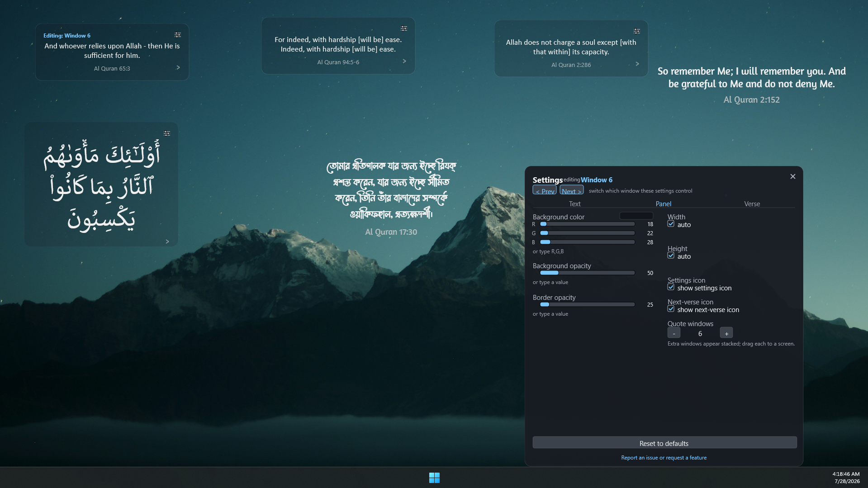The image size is (868, 488).
Task: Open settings icon on Quran 65:3 window
Action: click(178, 35)
